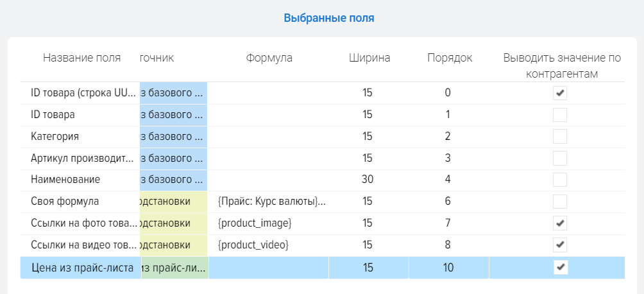Viewport: 644px width, 294px height.
Task: Enable the checkbox for the 'Категория' row
Action: [560, 137]
